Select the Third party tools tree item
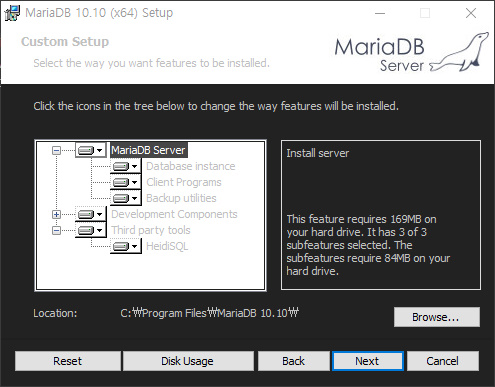 point(151,230)
